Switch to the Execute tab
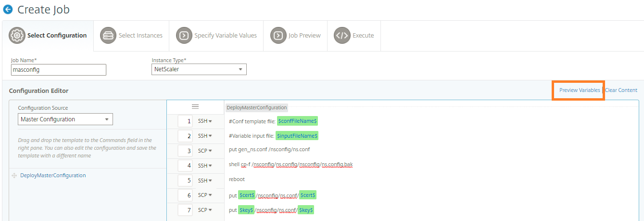This screenshot has height=221, width=644. coord(354,36)
